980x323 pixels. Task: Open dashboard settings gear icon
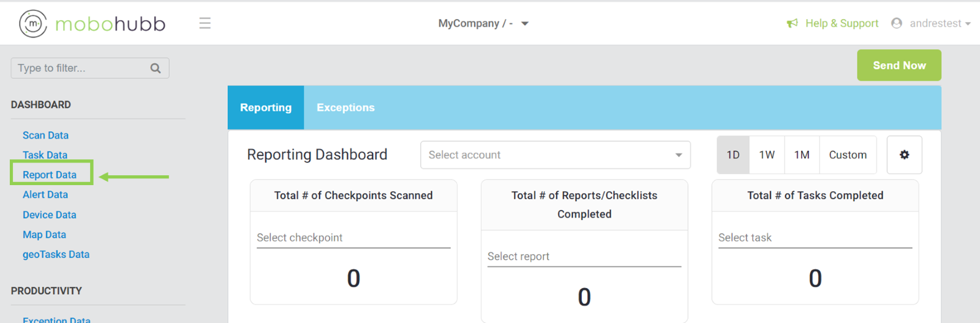point(904,155)
